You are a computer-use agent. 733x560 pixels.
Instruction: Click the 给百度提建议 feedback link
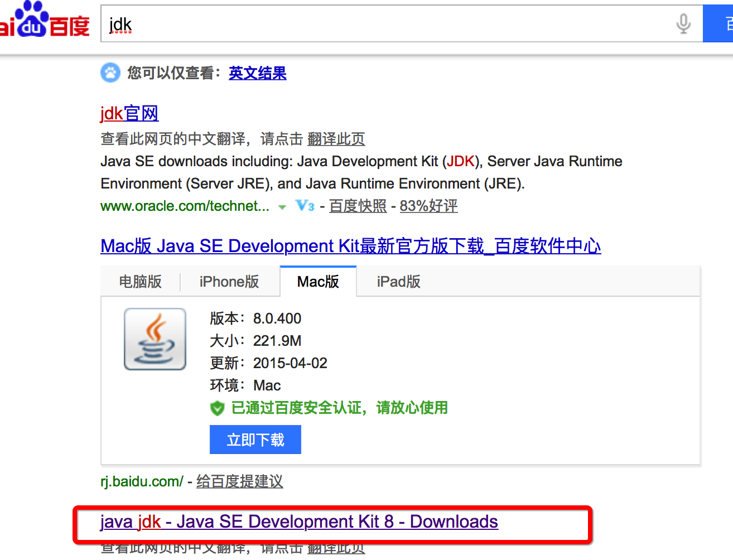240,481
